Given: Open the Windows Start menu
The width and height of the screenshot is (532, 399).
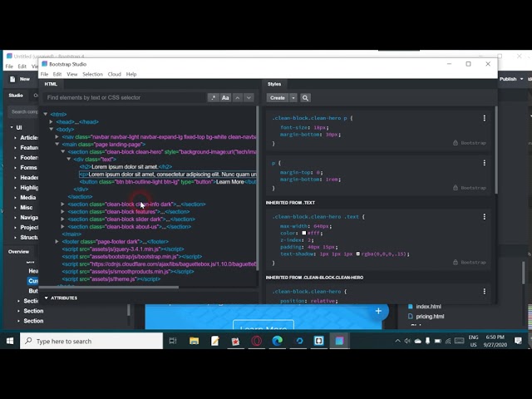Looking at the screenshot, I should (10, 341).
